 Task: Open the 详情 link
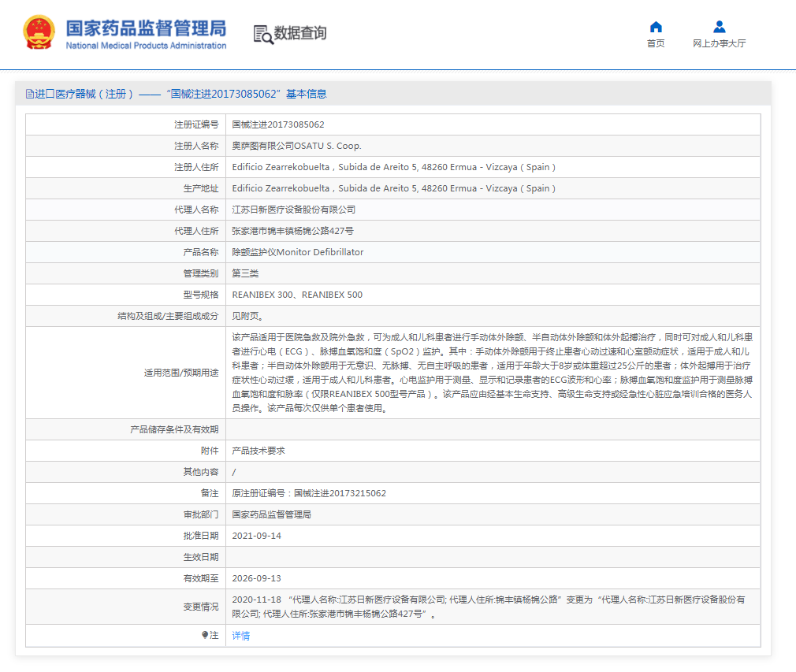coord(241,636)
